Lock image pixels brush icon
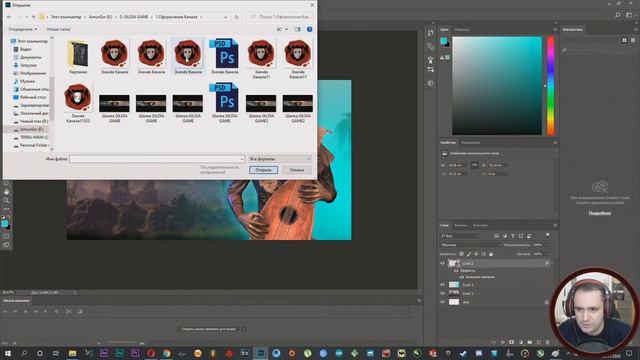The width and height of the screenshot is (640, 360). click(469, 254)
